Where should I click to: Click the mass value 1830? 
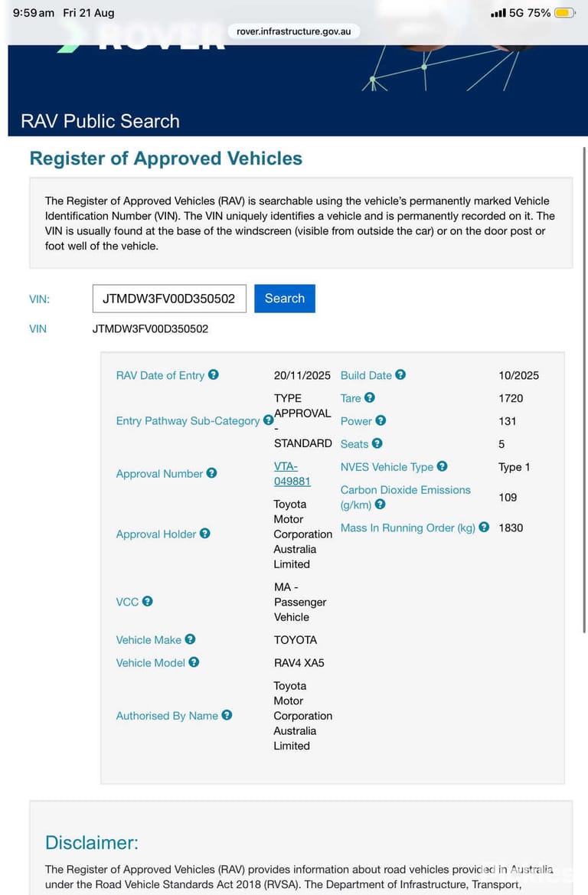pos(511,528)
